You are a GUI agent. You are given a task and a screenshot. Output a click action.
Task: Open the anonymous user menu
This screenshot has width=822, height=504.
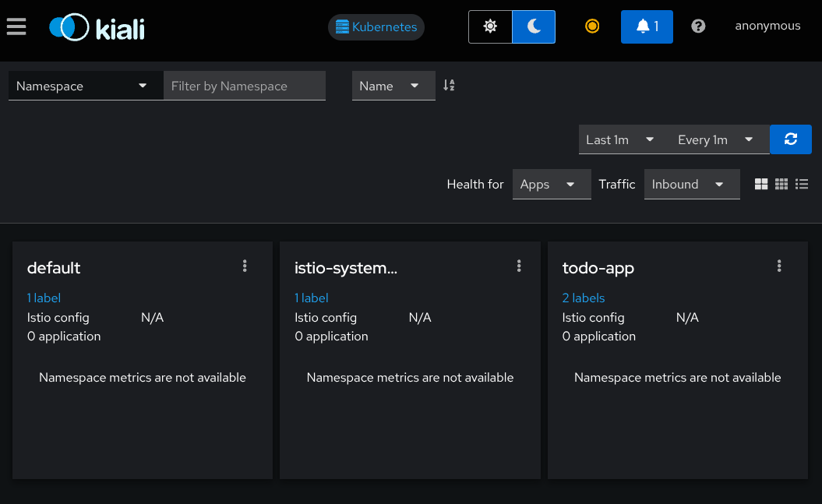tap(767, 26)
